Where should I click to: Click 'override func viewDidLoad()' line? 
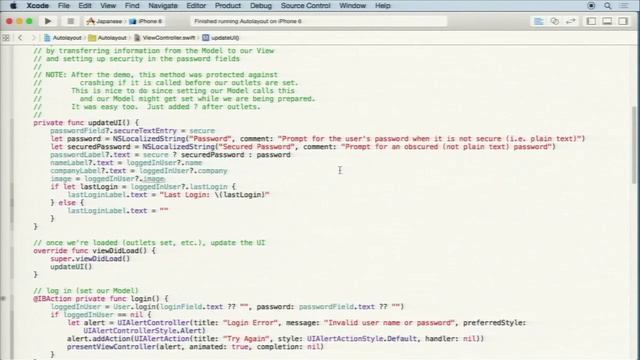pos(94,251)
